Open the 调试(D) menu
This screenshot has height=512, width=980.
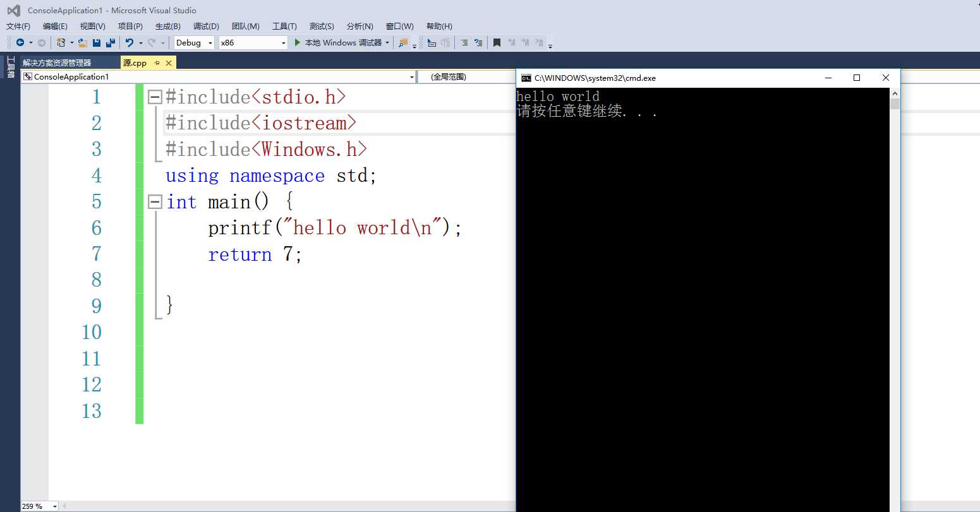(206, 26)
